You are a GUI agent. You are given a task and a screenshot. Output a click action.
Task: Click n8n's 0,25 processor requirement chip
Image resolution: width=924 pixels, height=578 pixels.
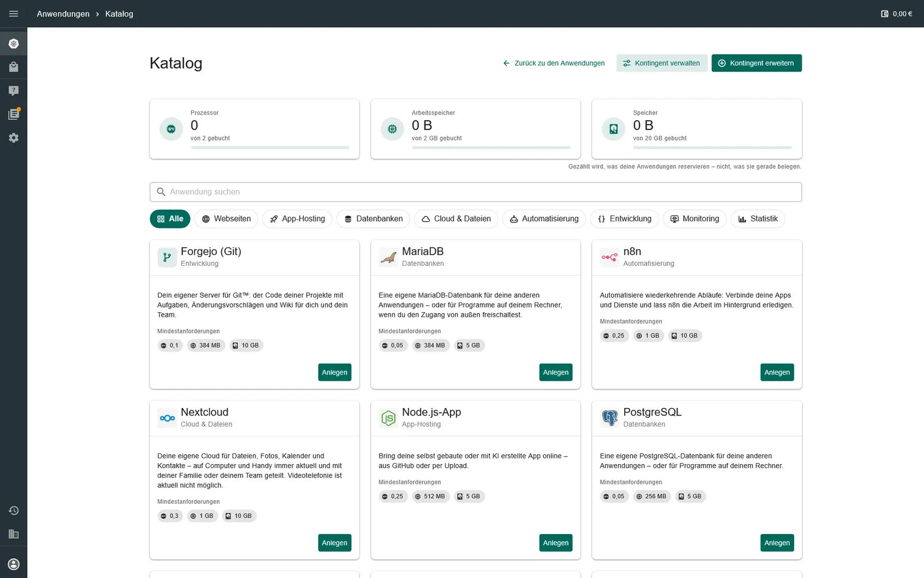coord(614,336)
